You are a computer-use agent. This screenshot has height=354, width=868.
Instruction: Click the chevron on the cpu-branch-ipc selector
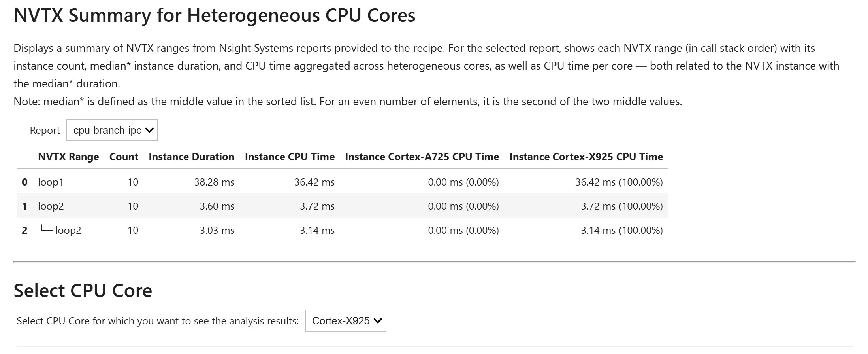coord(149,130)
